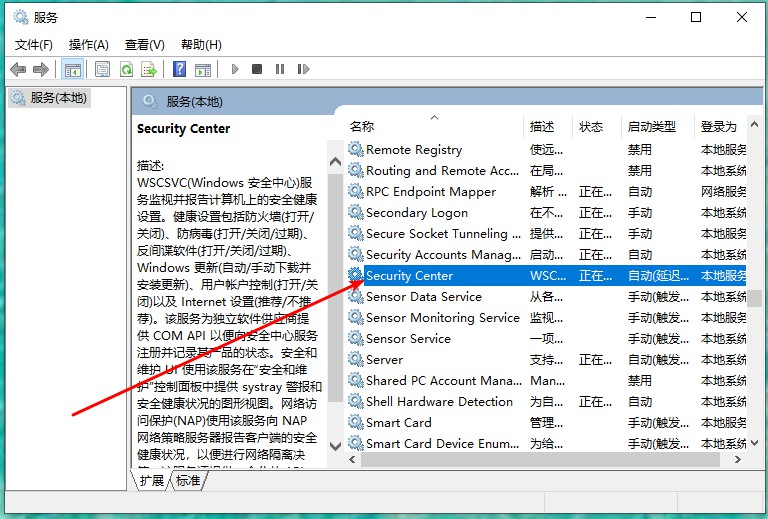Click the gear icon beside Smart Card
Image resolution: width=768 pixels, height=519 pixels.
coord(356,422)
